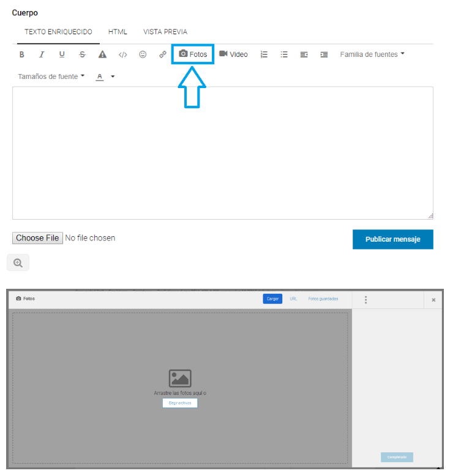Open the Fotos insert dialog

click(193, 54)
